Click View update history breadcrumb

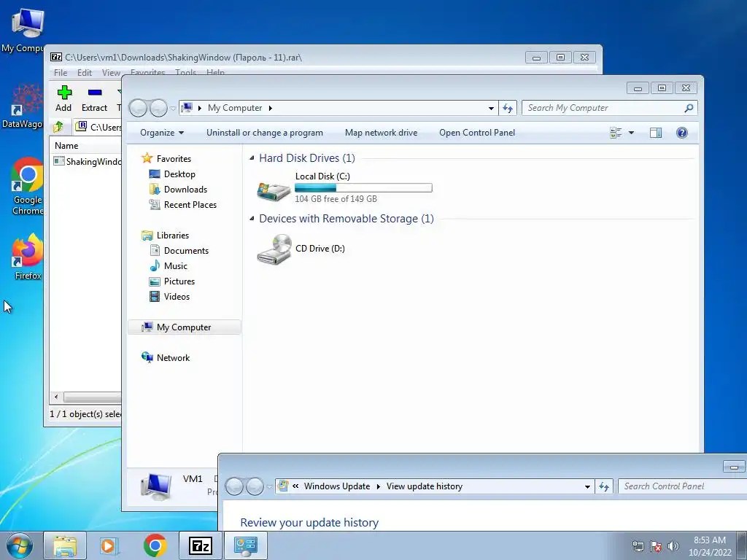[x=424, y=486]
